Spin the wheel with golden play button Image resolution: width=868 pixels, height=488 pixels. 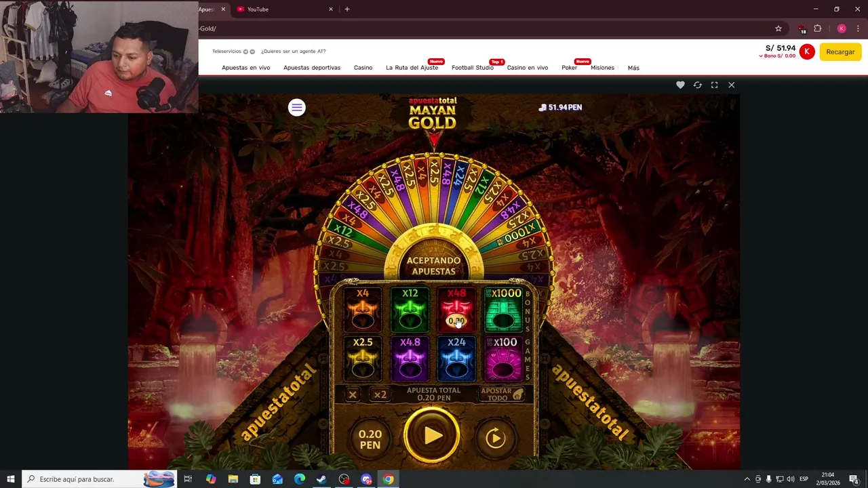[432, 436]
